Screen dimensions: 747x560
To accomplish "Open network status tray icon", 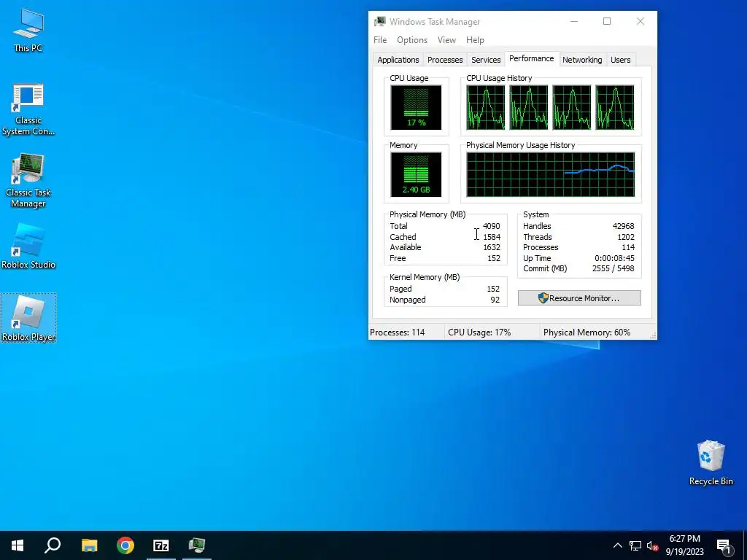I will [x=635, y=545].
